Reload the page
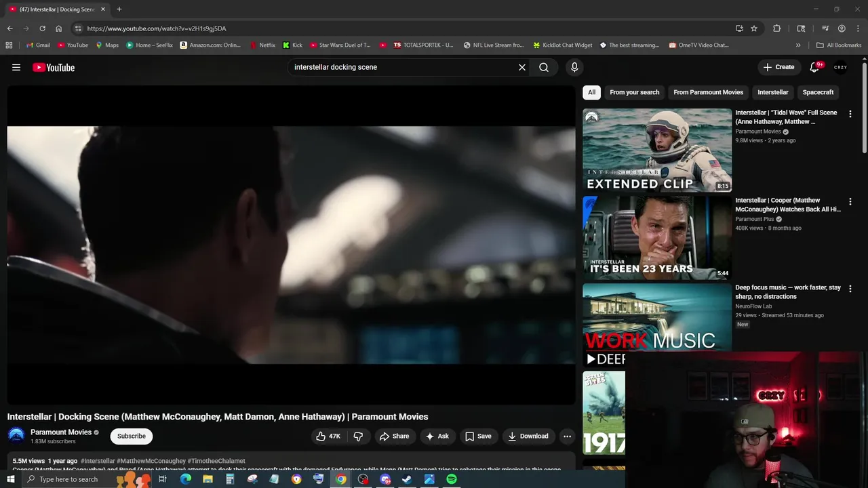868x488 pixels. coord(42,28)
